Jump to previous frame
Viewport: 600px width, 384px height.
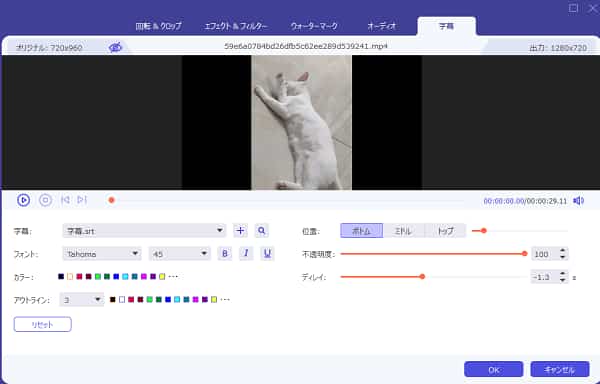click(x=65, y=200)
